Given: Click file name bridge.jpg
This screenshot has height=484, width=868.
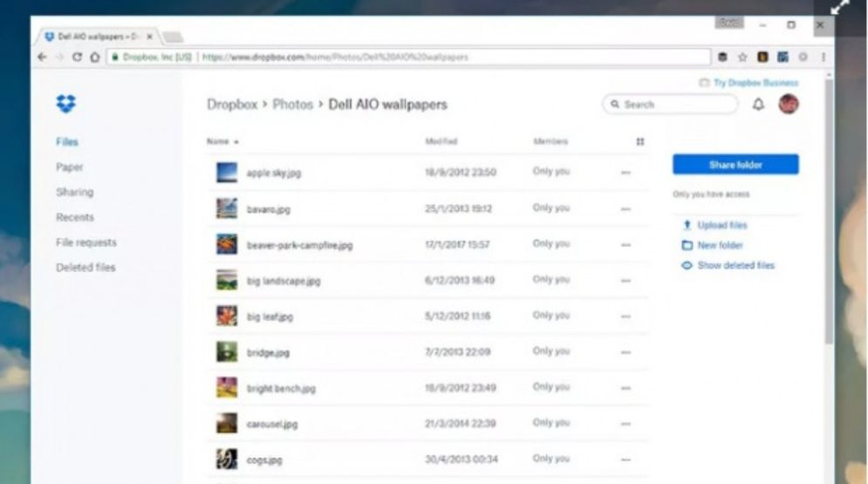Looking at the screenshot, I should [268, 353].
